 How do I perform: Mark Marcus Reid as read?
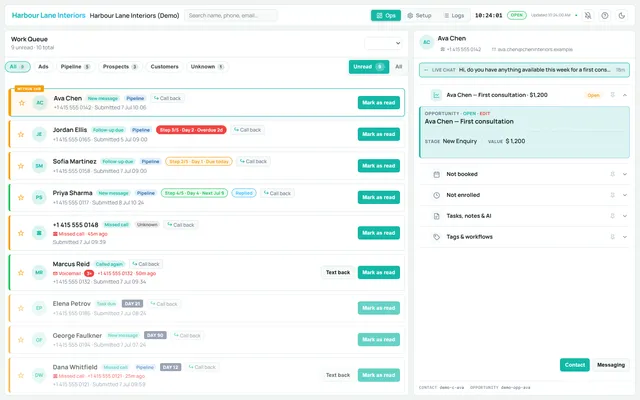tap(379, 273)
